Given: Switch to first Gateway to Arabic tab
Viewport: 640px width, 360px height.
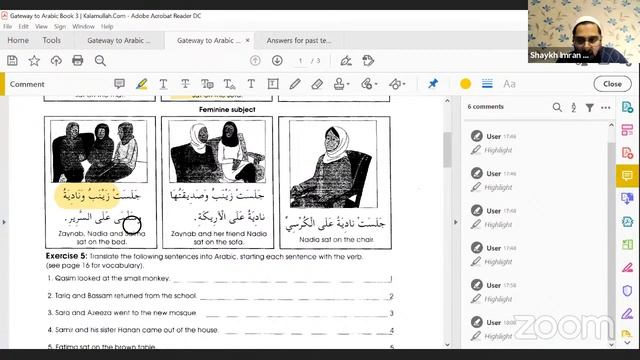Looking at the screenshot, I should [119, 40].
